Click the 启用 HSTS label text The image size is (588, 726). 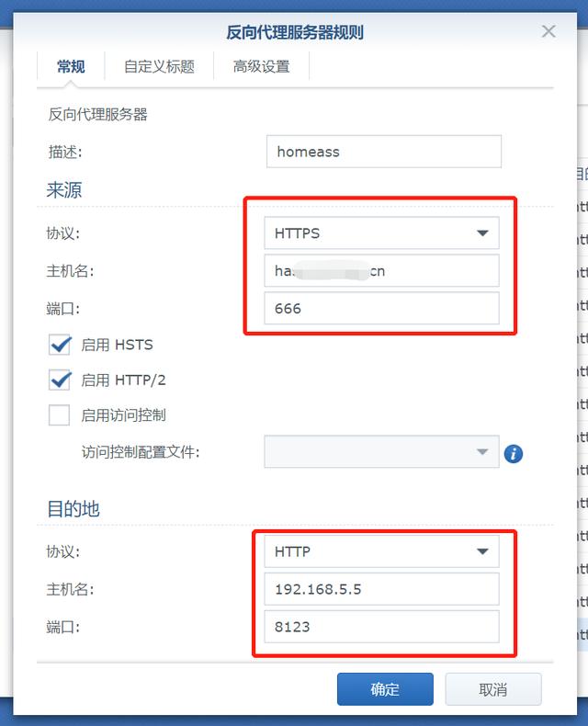click(x=117, y=345)
